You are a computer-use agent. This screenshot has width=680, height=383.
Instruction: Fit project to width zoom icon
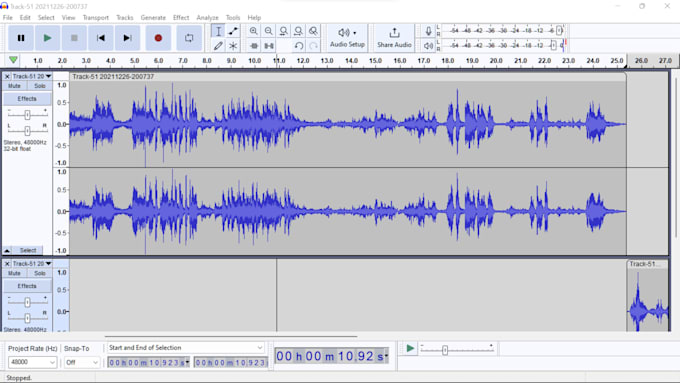pos(298,31)
